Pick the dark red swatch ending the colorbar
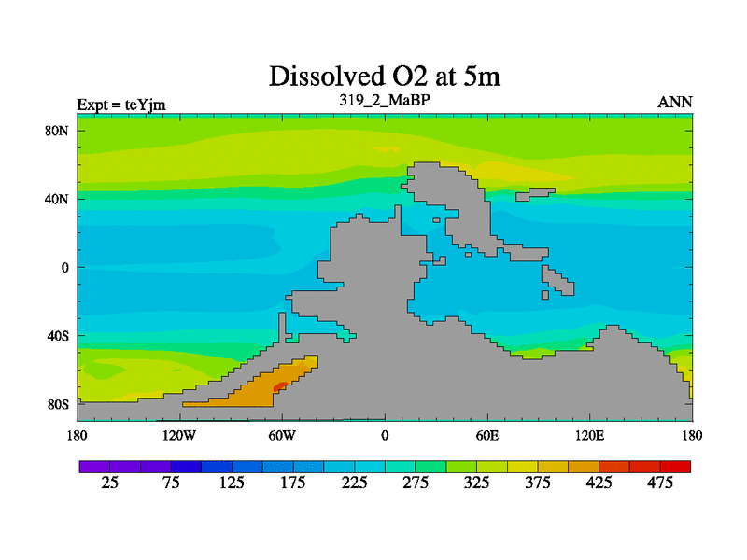This screenshot has height=560, width=747. [676, 466]
